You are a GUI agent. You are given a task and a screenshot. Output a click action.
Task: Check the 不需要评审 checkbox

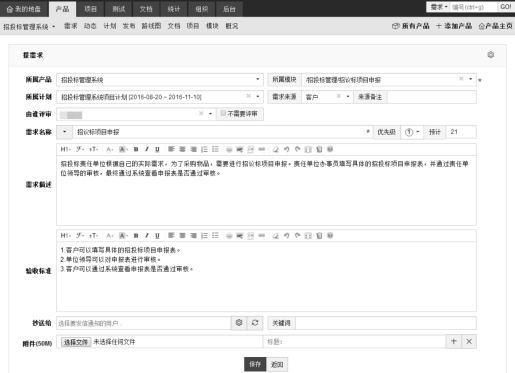point(223,113)
